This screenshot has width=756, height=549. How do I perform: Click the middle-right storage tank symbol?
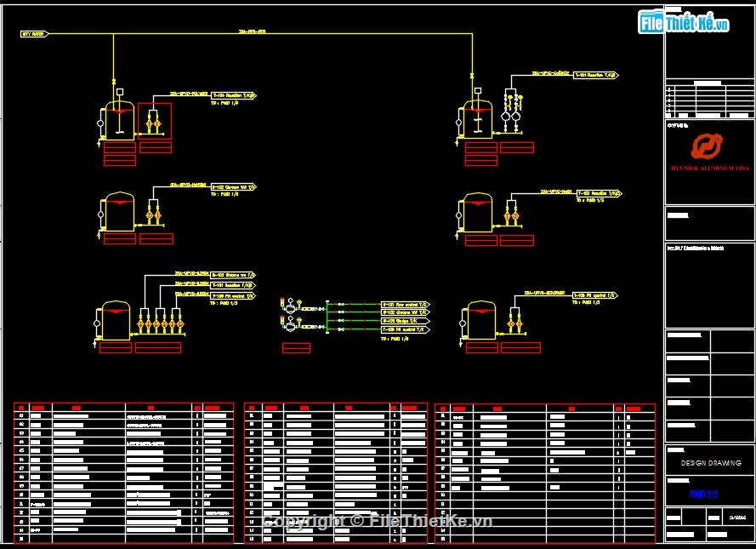(x=479, y=211)
